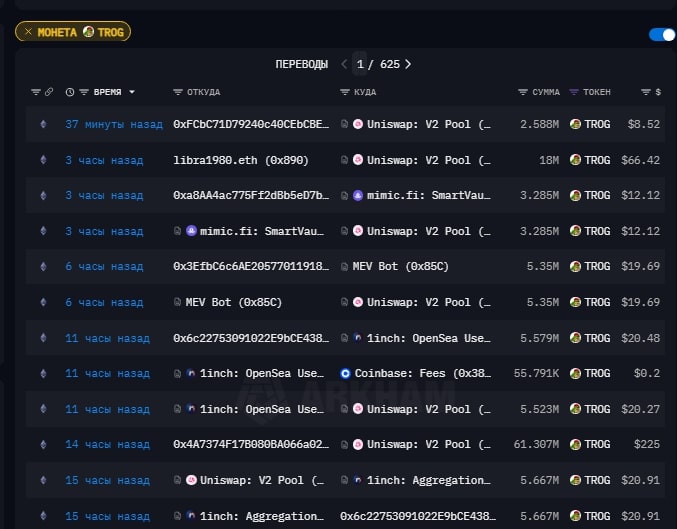
Task: Open sender address 0xFCbC71D79240c40CEbCBE
Action: [251, 124]
